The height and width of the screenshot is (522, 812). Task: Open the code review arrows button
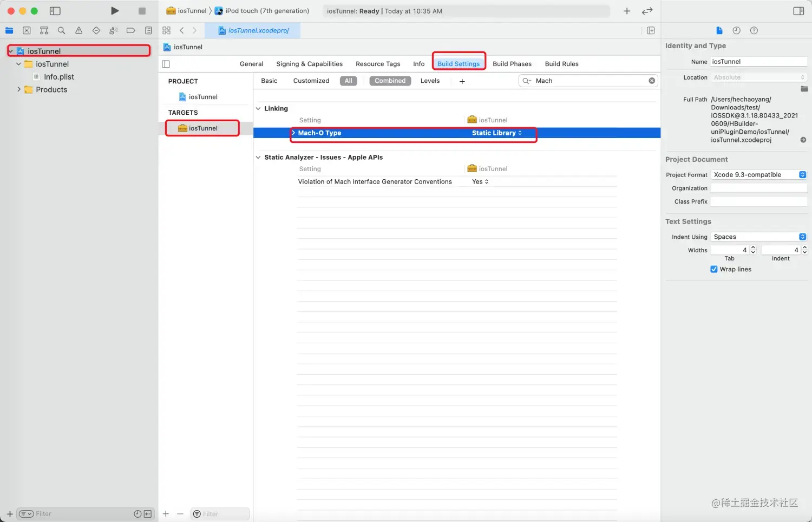(647, 11)
